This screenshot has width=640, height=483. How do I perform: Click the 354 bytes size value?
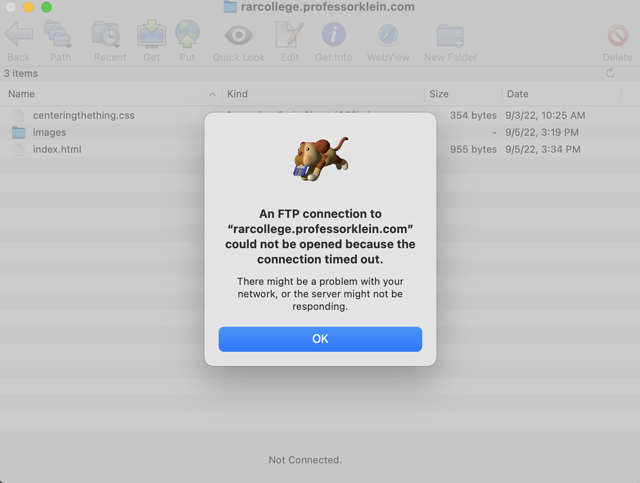473,116
